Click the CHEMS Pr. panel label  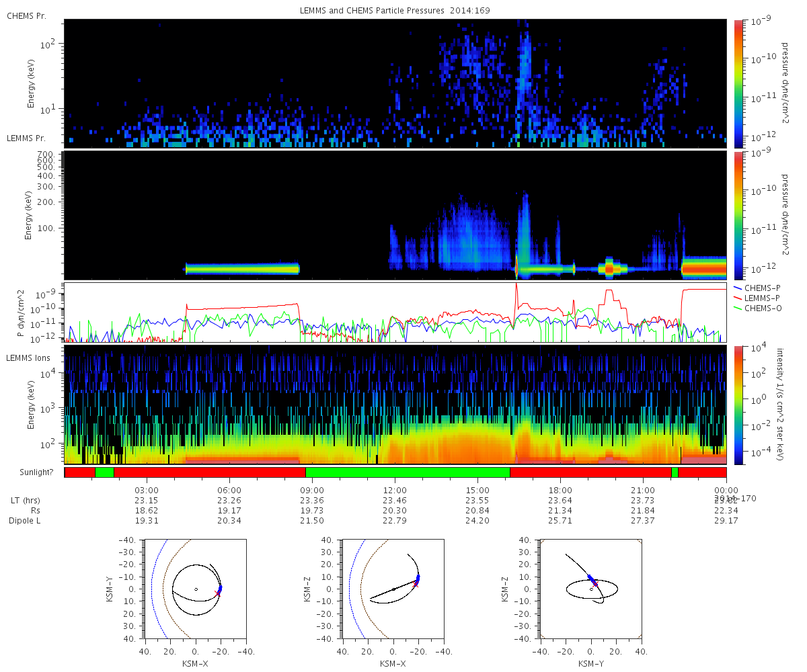[26, 15]
